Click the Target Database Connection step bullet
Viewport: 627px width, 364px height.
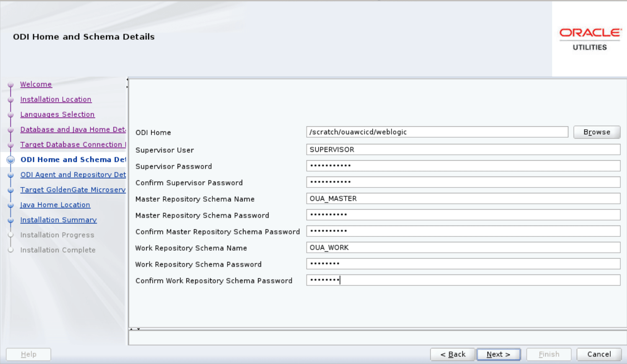[11, 145]
